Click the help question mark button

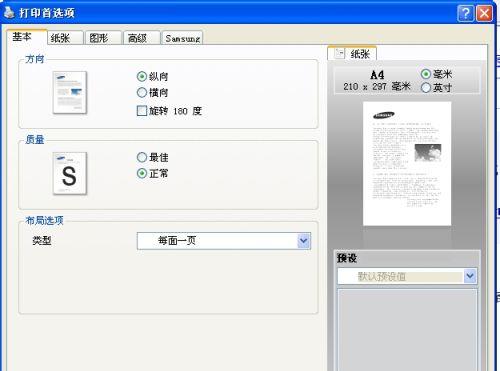(466, 13)
